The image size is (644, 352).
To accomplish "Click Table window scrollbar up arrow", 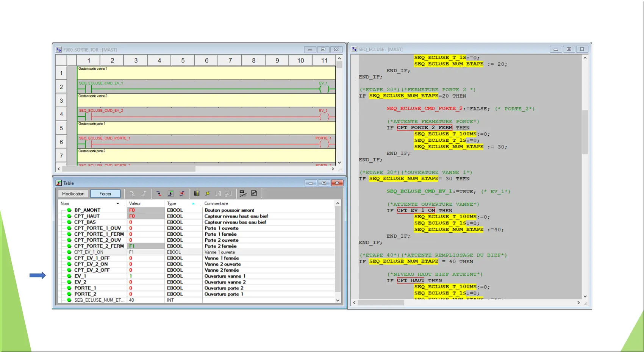I will click(x=338, y=203).
